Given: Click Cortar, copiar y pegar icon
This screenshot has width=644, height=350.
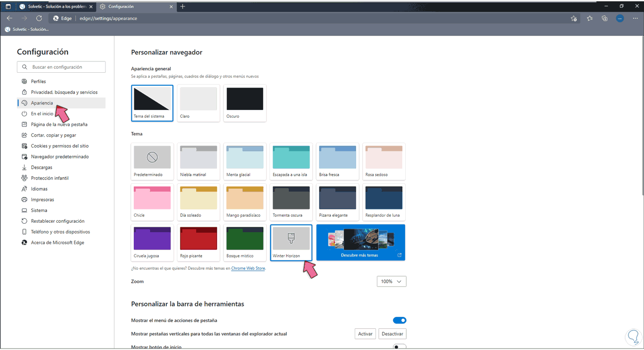Looking at the screenshot, I should 24,135.
